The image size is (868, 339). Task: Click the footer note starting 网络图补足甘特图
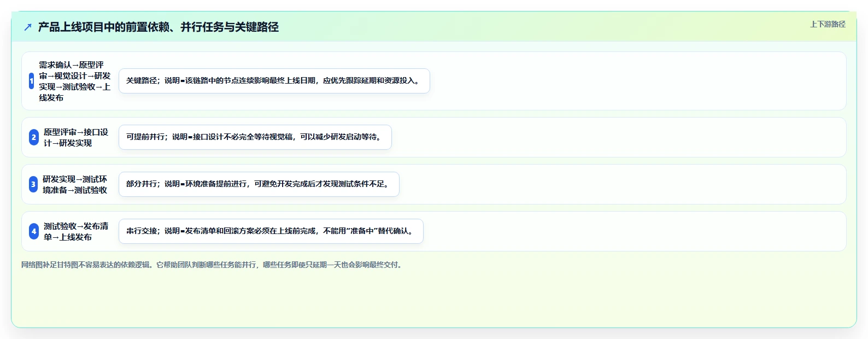(x=213, y=265)
